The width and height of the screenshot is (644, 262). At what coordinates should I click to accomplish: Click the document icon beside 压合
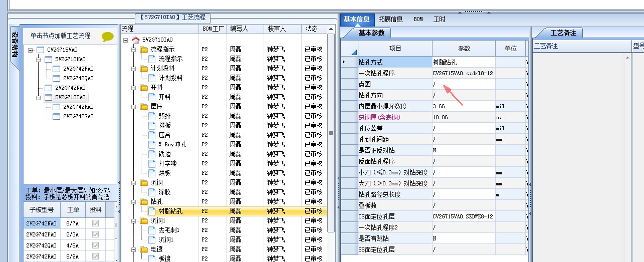click(x=152, y=135)
